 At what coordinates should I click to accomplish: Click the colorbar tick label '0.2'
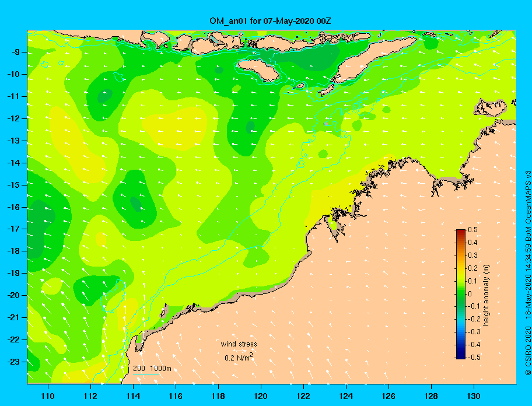(x=473, y=268)
